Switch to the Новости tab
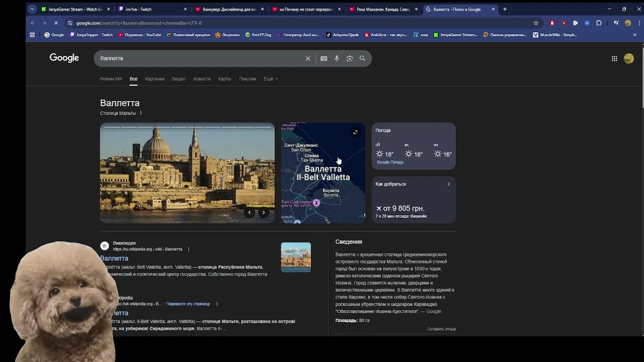Image resolution: width=644 pixels, height=362 pixels. click(x=202, y=79)
